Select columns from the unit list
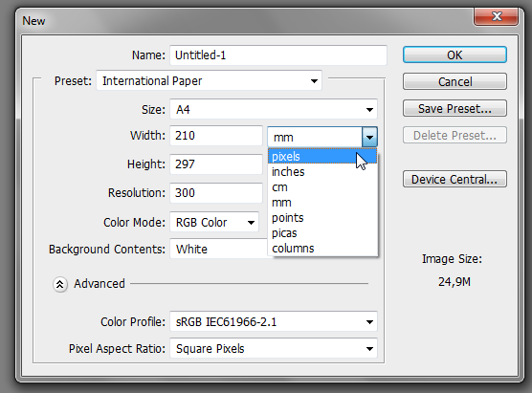This screenshot has width=532, height=393. click(322, 249)
